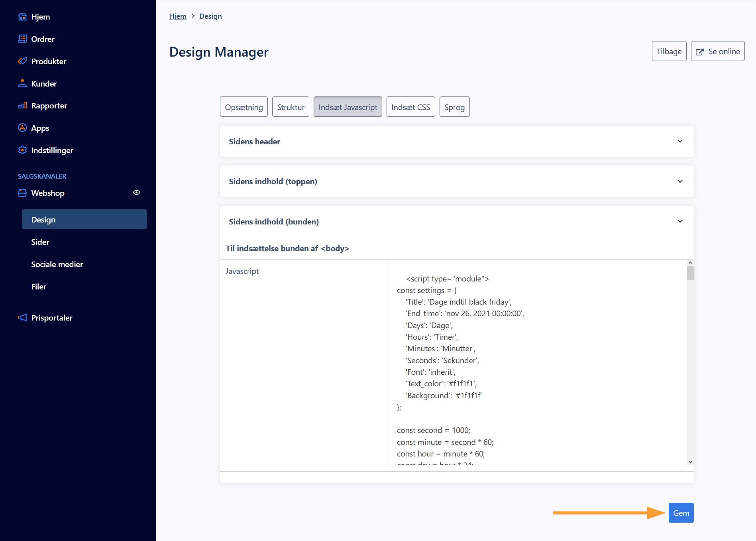Open the Opsætning tab
Viewport: 756px width, 541px height.
click(243, 107)
